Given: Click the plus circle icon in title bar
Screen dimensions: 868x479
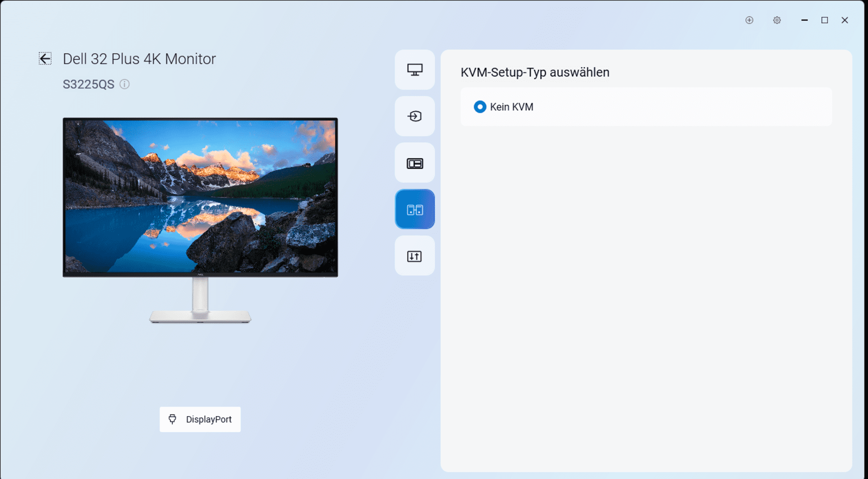Looking at the screenshot, I should click(x=749, y=20).
